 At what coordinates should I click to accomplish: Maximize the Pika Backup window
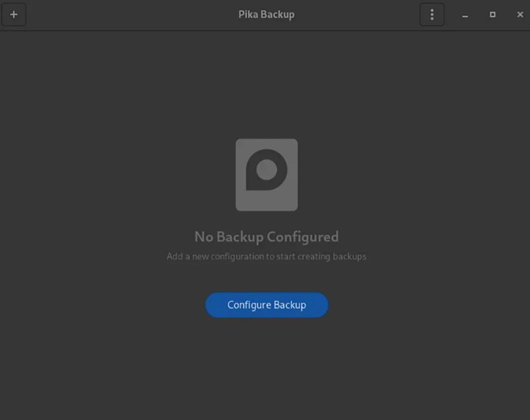coord(492,15)
